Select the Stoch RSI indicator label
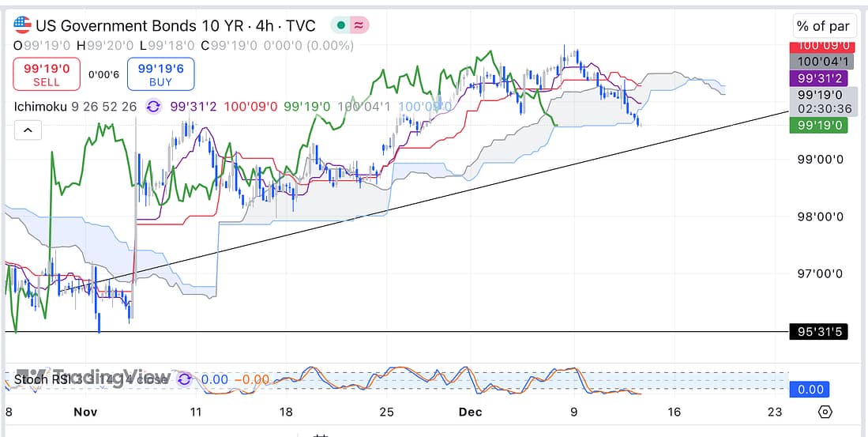 coord(39,380)
